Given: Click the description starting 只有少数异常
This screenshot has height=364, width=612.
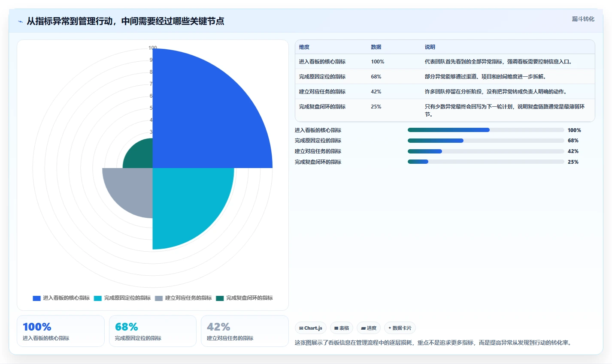Looking at the screenshot, I should pos(505,111).
